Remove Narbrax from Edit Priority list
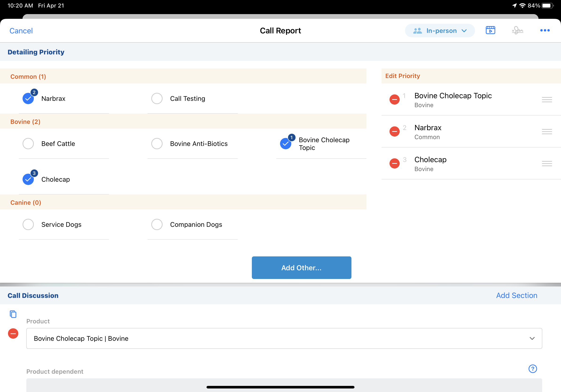 (x=394, y=131)
